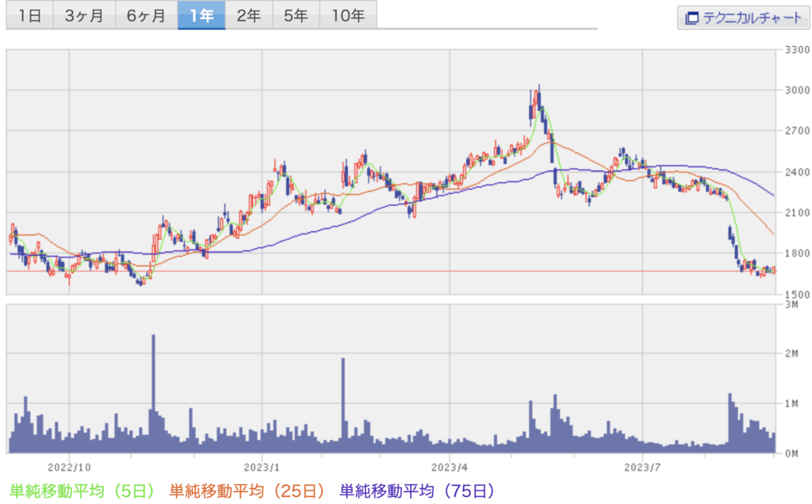Switch to the 1日 chart tab
This screenshot has width=812, height=504.
29,16
